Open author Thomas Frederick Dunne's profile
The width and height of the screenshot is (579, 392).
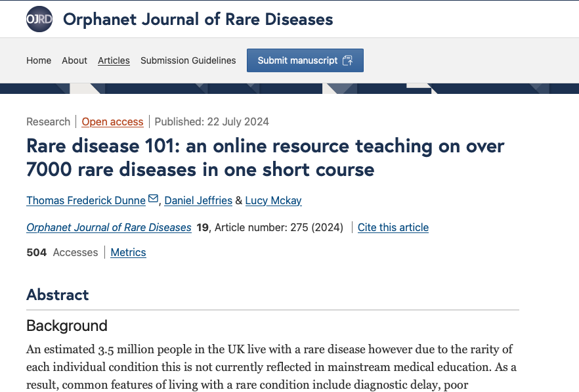(x=86, y=200)
